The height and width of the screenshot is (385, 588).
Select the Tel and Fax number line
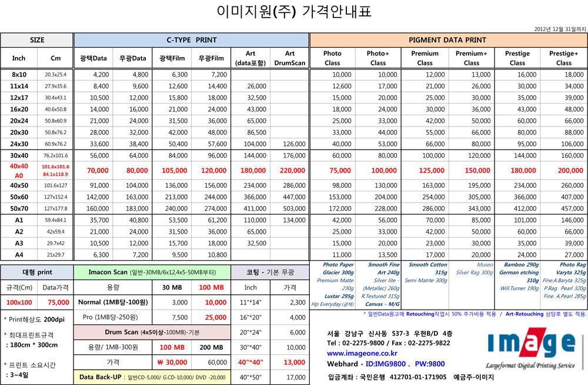click(389, 343)
